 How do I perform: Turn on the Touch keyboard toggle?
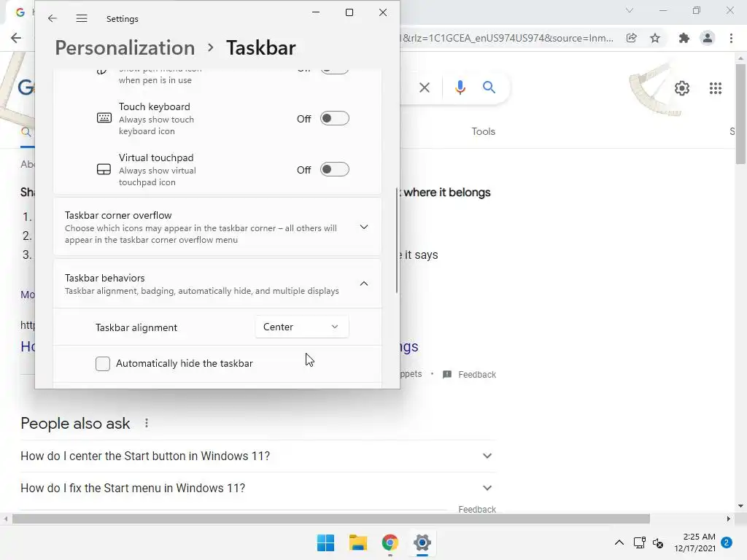click(x=334, y=119)
